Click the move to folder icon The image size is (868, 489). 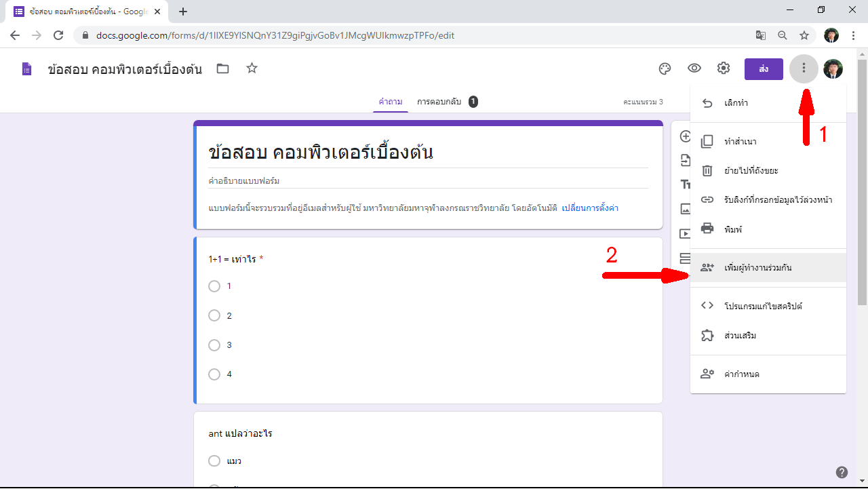(x=222, y=69)
